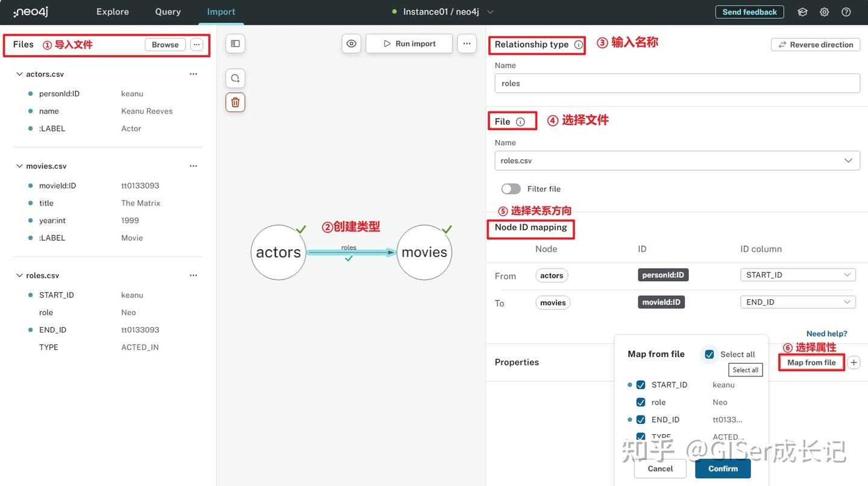
Task: Open the Explore tab
Action: tap(112, 11)
